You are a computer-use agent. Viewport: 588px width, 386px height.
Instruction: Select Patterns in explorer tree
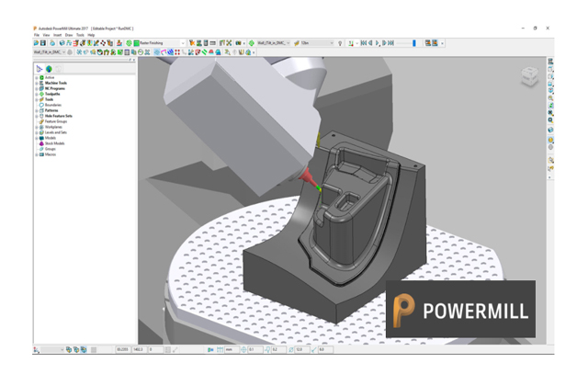[x=51, y=110]
